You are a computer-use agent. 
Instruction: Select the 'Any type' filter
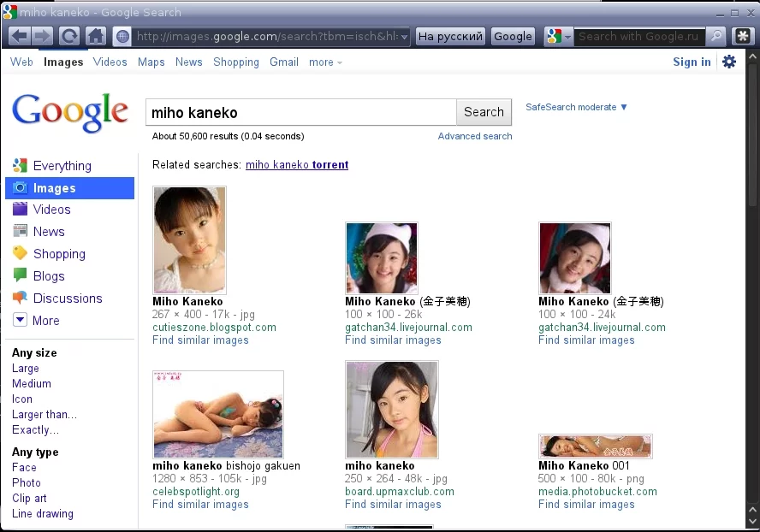[35, 452]
